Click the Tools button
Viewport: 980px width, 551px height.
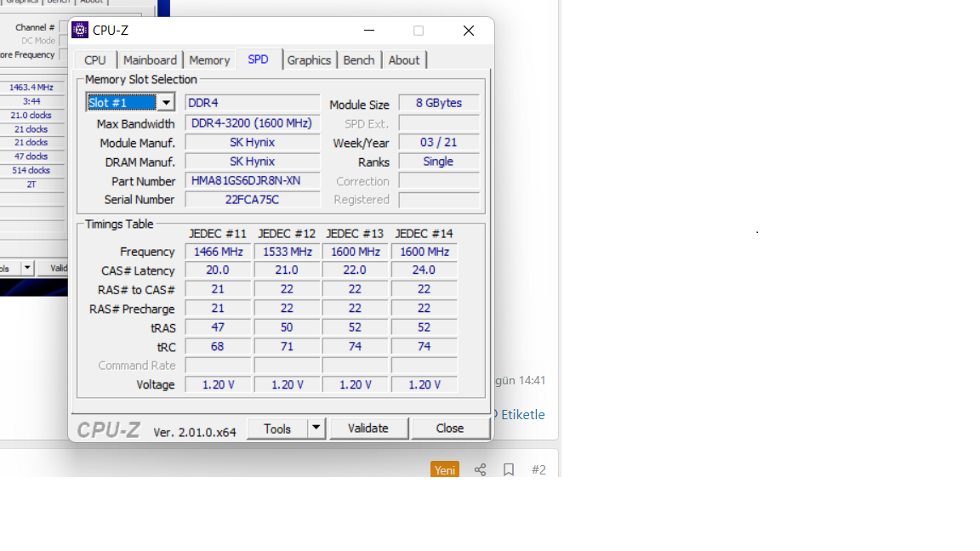click(x=277, y=429)
